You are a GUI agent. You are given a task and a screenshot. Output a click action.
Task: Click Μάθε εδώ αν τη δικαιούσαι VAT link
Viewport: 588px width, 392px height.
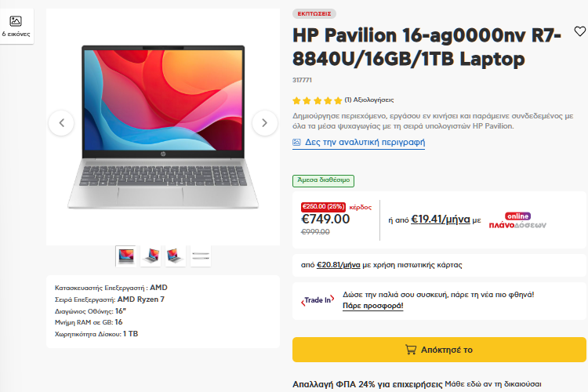(x=493, y=384)
